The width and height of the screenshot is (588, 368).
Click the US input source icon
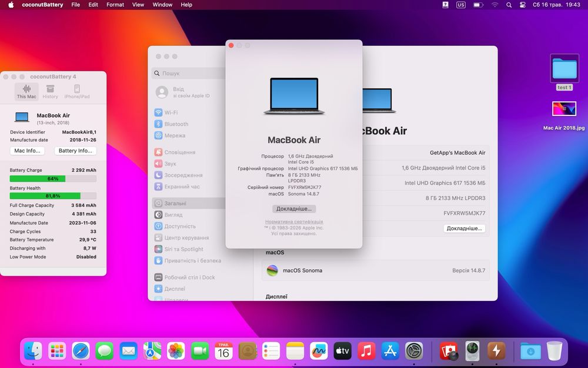click(x=461, y=5)
